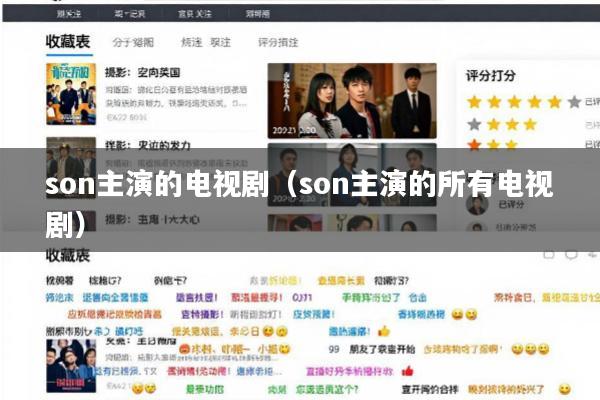The width and height of the screenshot is (600, 400).
Task: Click the 评分打分 panel heading
Action: pos(491,75)
